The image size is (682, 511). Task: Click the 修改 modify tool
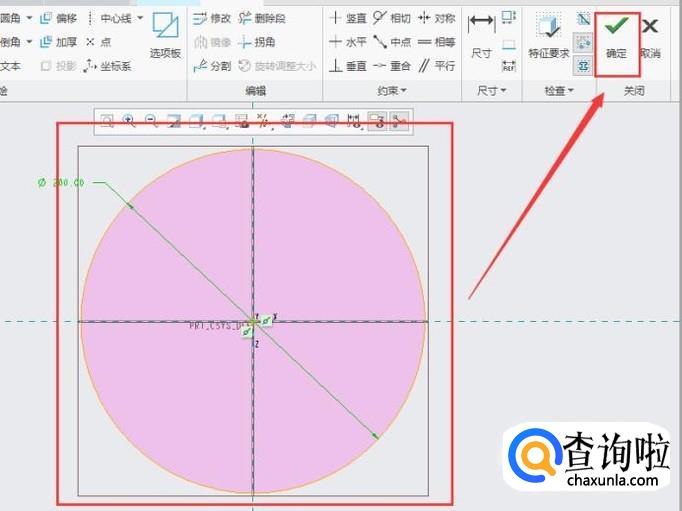[212, 18]
